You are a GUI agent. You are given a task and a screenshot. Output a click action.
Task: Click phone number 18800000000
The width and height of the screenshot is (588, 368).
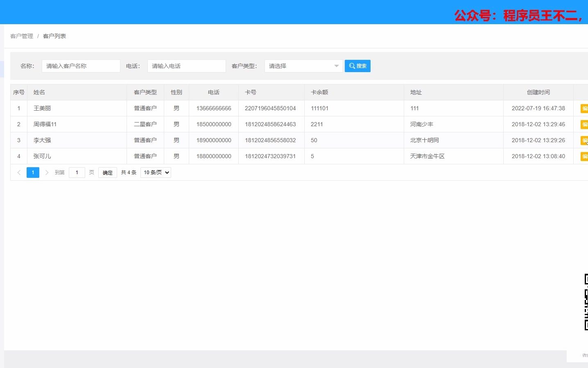pos(214,156)
